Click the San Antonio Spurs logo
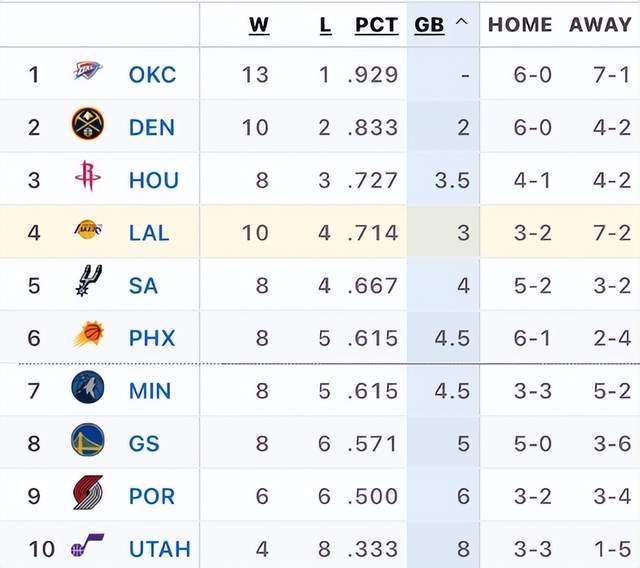The height and width of the screenshot is (568, 640). pos(88,281)
